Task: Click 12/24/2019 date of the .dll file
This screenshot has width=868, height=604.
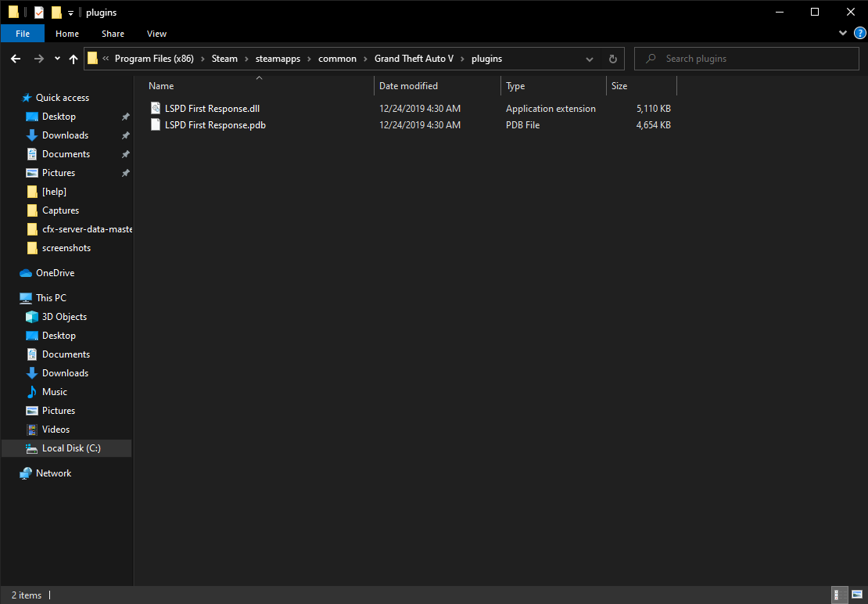Action: pyautogui.click(x=420, y=109)
